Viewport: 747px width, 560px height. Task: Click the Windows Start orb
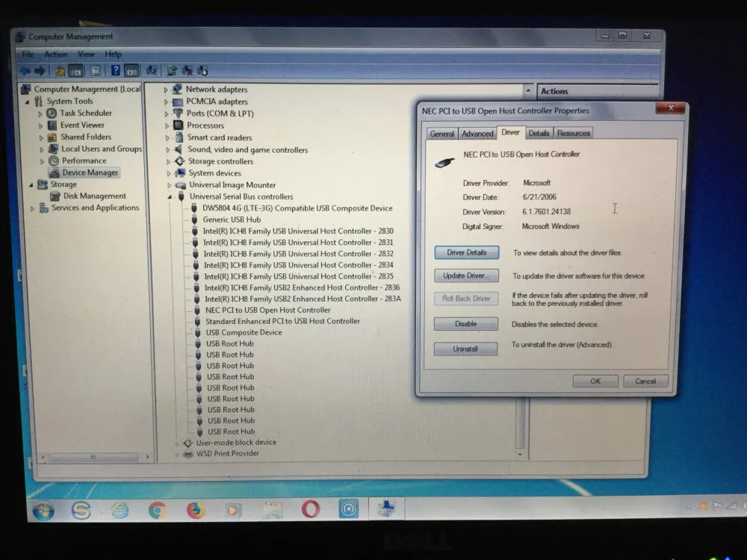tap(43, 511)
